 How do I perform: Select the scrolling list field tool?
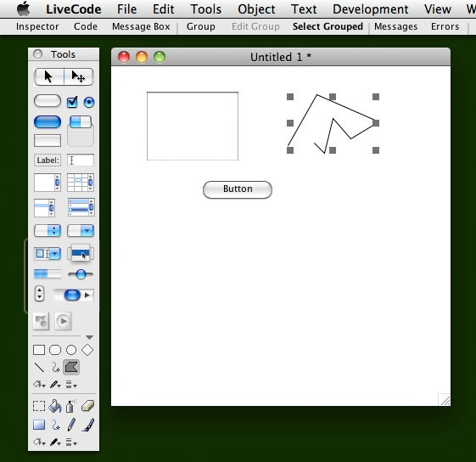81,207
